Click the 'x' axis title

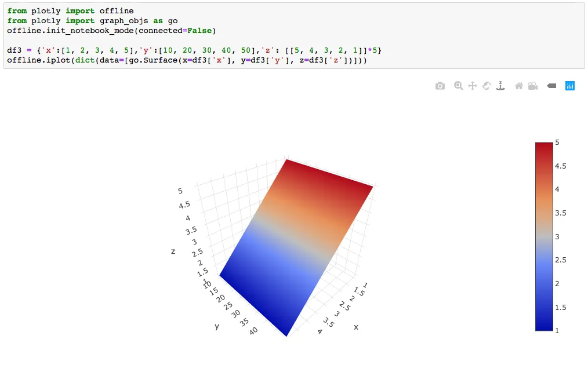point(356,327)
